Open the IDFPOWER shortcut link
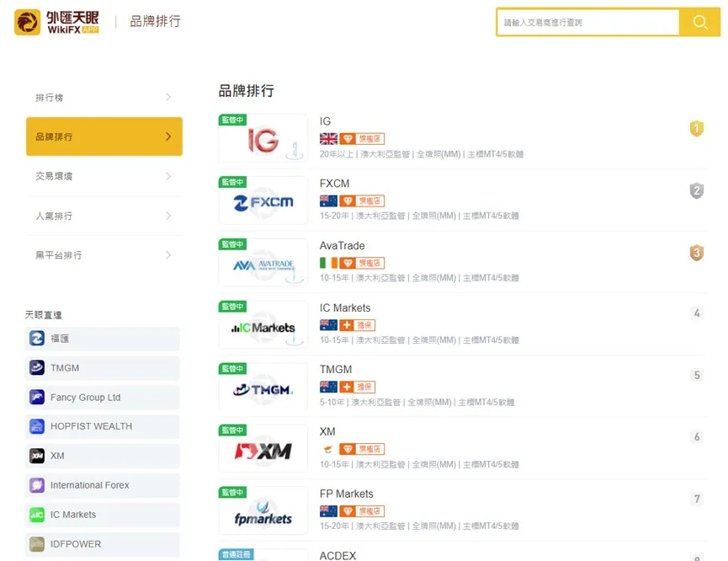 point(102,544)
